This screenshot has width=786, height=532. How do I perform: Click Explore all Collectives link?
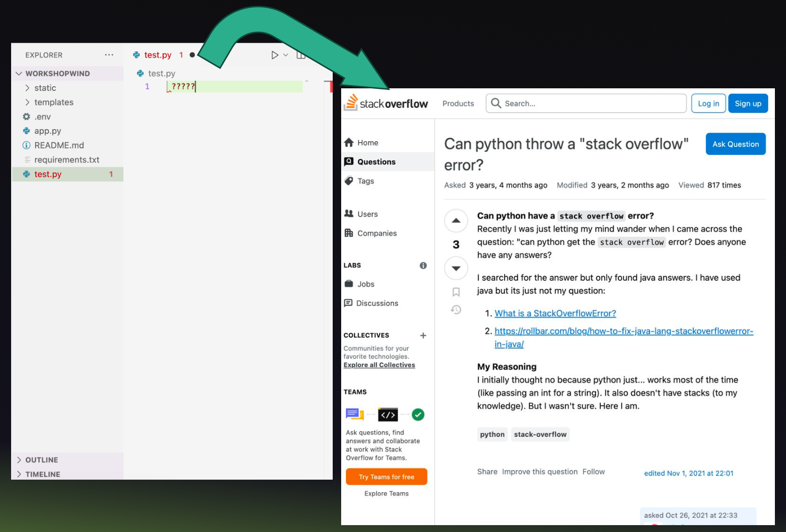[x=379, y=365]
